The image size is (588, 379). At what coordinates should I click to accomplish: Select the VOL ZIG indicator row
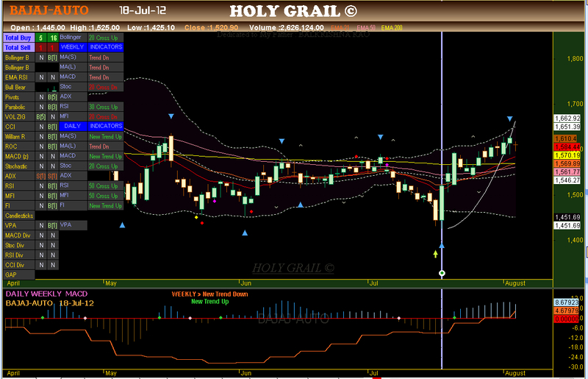[19, 117]
